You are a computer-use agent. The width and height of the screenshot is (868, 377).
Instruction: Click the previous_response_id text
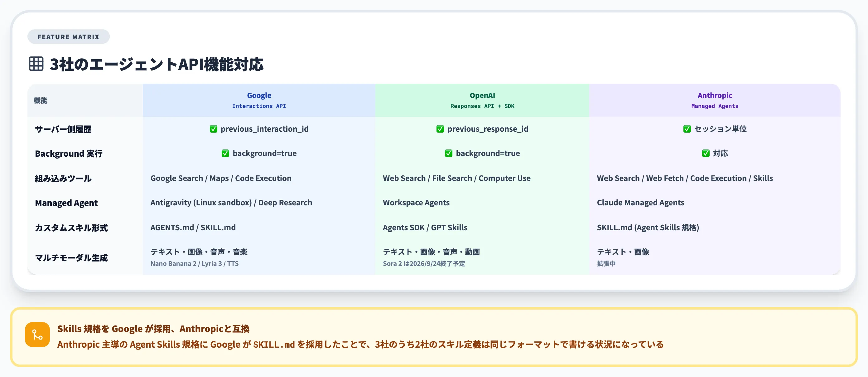coord(488,129)
